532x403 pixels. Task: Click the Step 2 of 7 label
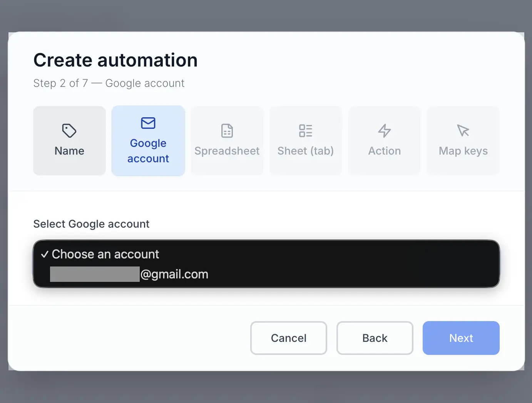click(109, 83)
